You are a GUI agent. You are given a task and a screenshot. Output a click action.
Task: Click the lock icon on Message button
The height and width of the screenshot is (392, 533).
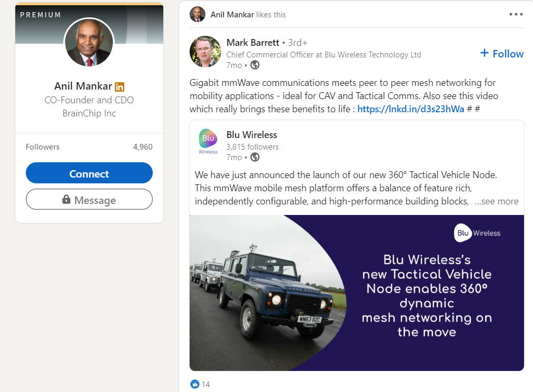tap(66, 200)
